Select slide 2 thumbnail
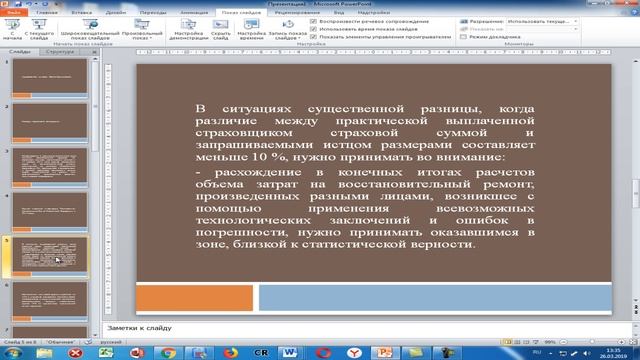This screenshot has width=640, height=360. 50,123
